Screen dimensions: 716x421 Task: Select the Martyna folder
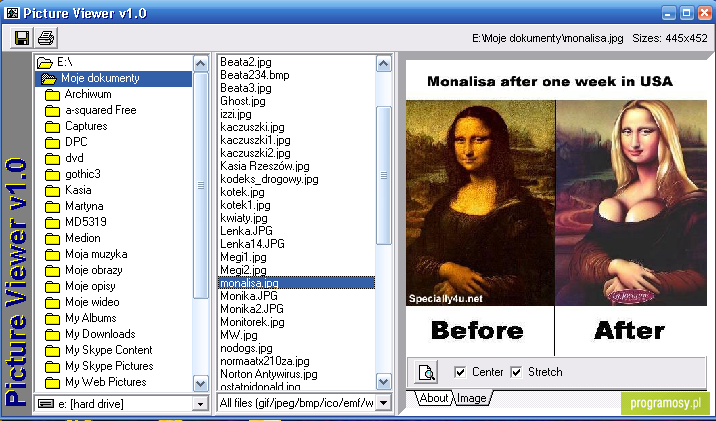pyautogui.click(x=84, y=206)
